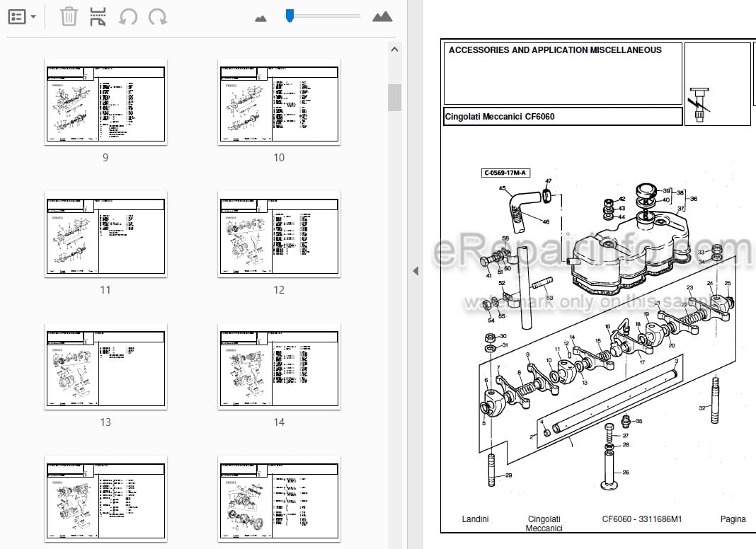The width and height of the screenshot is (756, 549).
Task: Click the print pages icon
Action: [98, 17]
